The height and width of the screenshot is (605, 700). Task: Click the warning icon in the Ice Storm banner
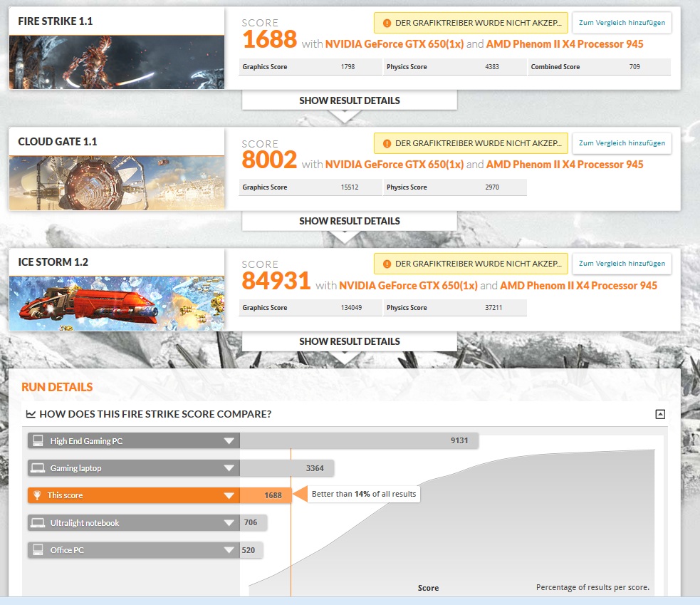pyautogui.click(x=387, y=264)
